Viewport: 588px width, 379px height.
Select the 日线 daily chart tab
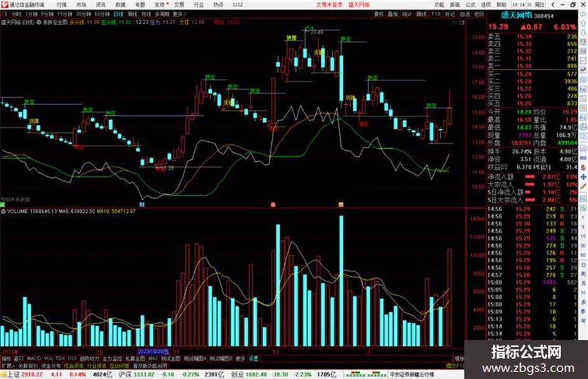tap(118, 14)
